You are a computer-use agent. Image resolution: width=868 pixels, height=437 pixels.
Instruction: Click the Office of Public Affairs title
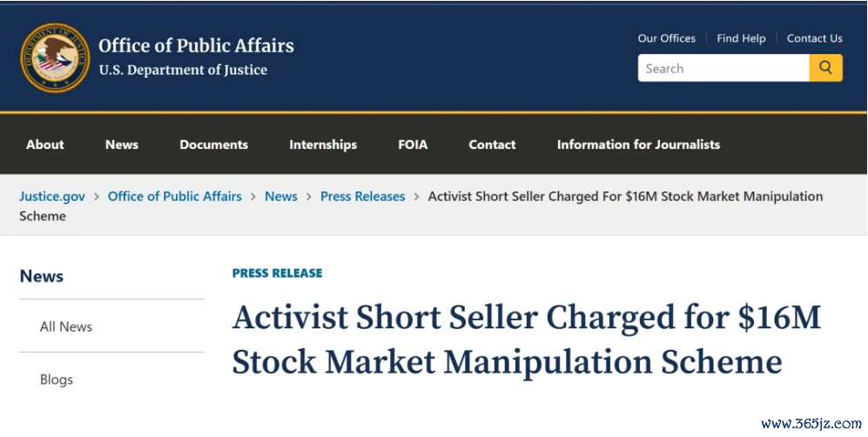point(196,45)
